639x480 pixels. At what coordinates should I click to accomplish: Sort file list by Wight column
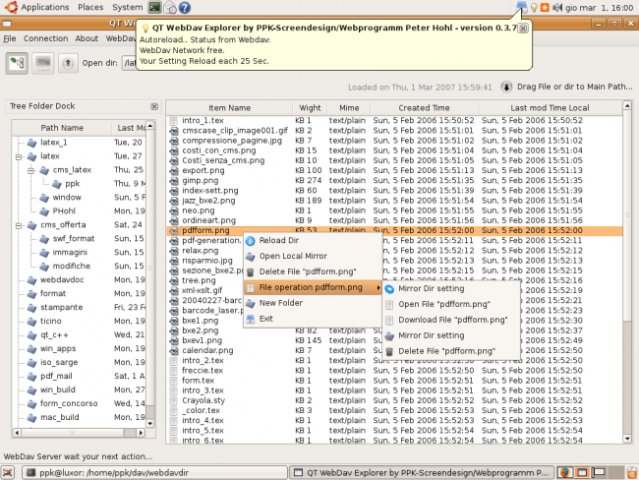pyautogui.click(x=310, y=108)
